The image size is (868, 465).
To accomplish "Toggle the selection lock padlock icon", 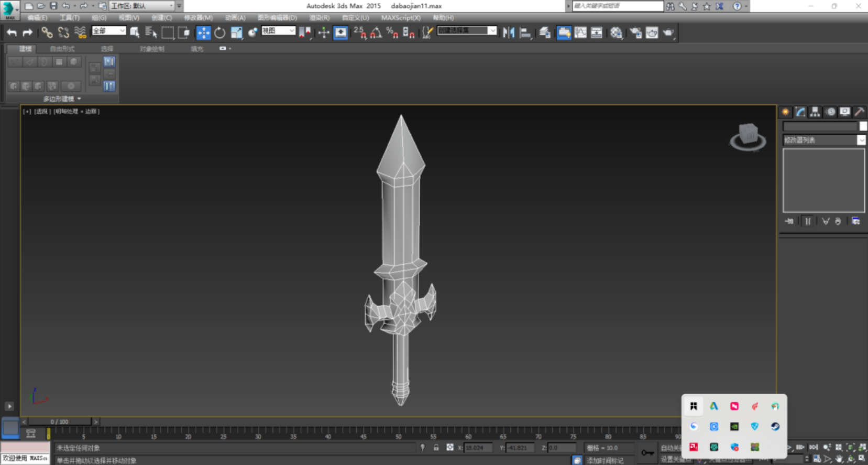I will pos(436,447).
